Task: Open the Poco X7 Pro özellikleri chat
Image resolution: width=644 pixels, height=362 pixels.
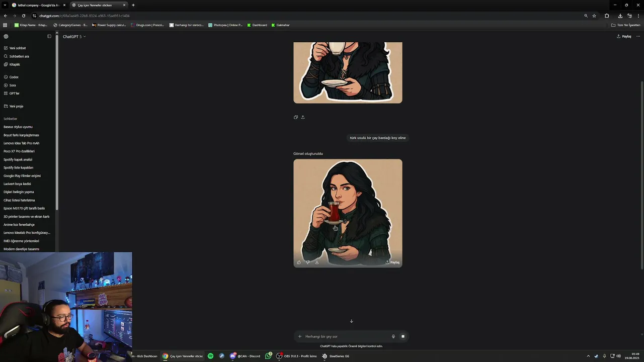Action: tap(19, 151)
